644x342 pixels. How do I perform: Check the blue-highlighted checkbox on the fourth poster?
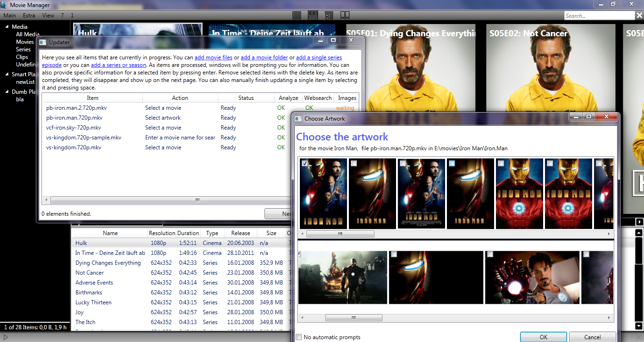(452, 163)
